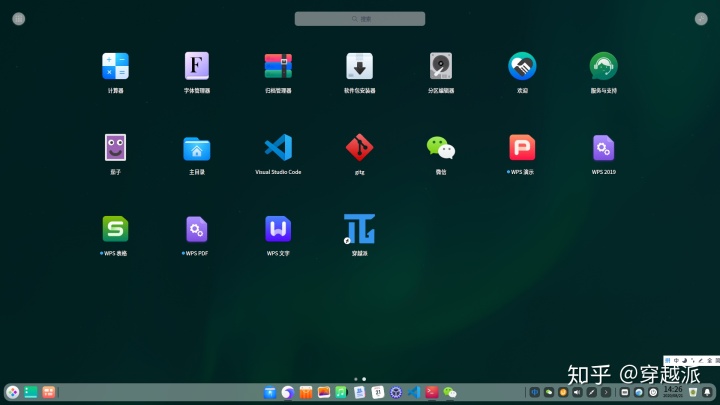720x405 pixels.
Task: Switch to Visual Studio Code in the dock
Action: coord(414,393)
